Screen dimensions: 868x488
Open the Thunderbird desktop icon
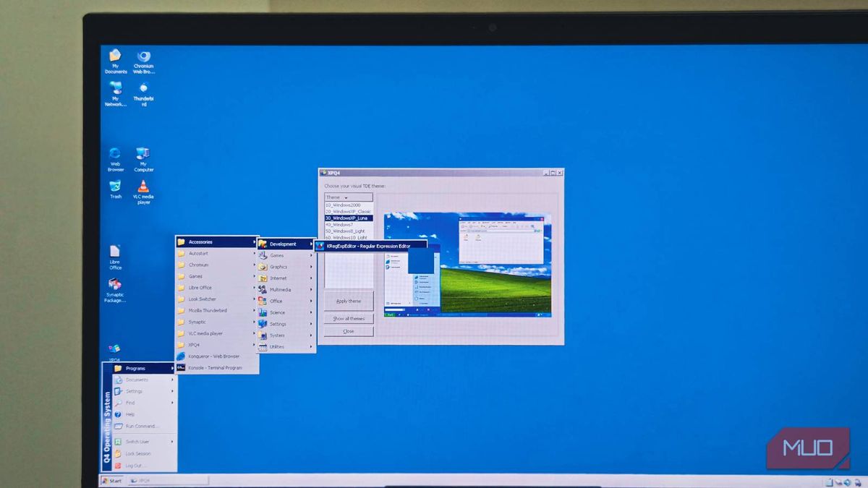tap(143, 94)
